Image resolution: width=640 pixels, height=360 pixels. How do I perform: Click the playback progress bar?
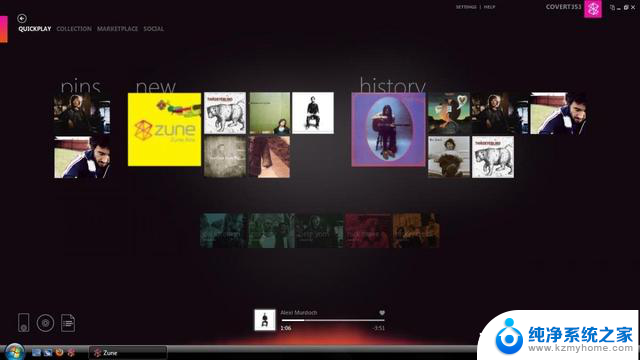333,320
